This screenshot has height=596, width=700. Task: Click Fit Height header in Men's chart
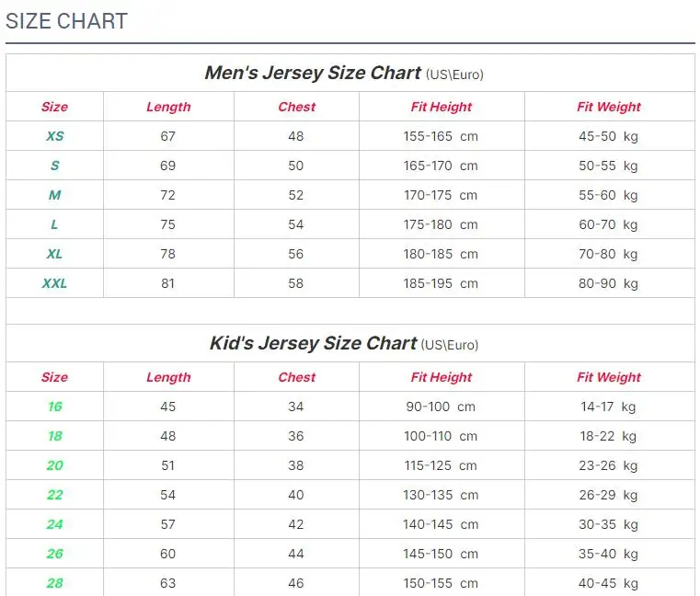tap(442, 107)
